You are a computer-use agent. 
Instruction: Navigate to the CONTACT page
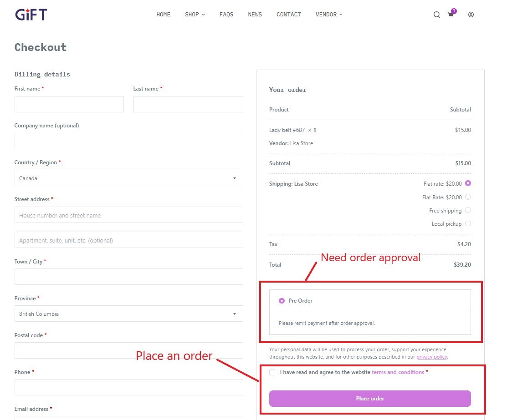coord(288,14)
